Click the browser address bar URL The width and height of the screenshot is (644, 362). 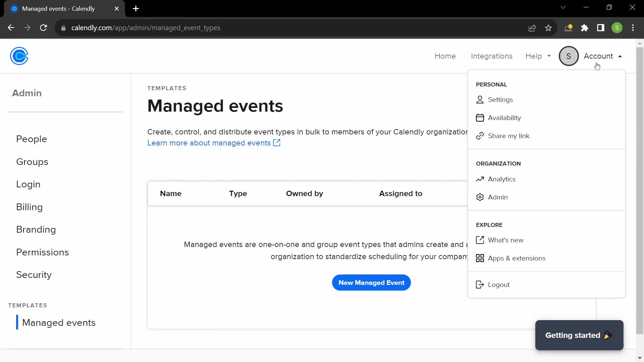pyautogui.click(x=146, y=28)
